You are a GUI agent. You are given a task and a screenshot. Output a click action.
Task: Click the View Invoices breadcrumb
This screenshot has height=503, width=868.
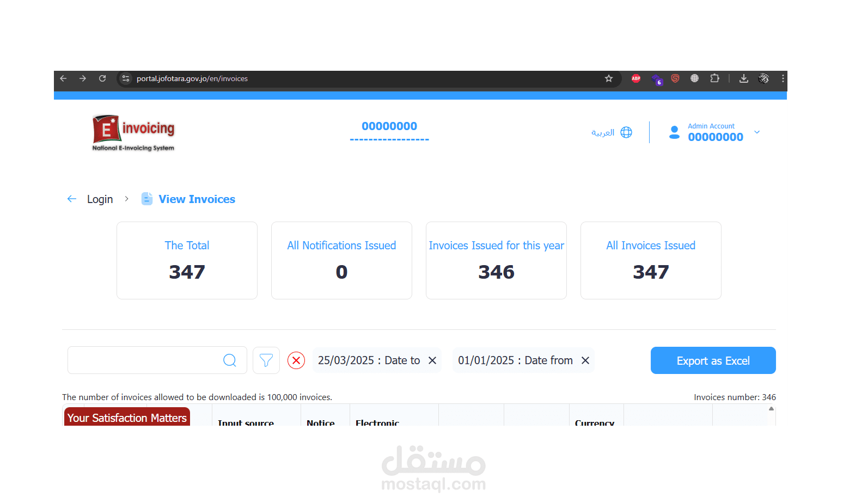197,199
